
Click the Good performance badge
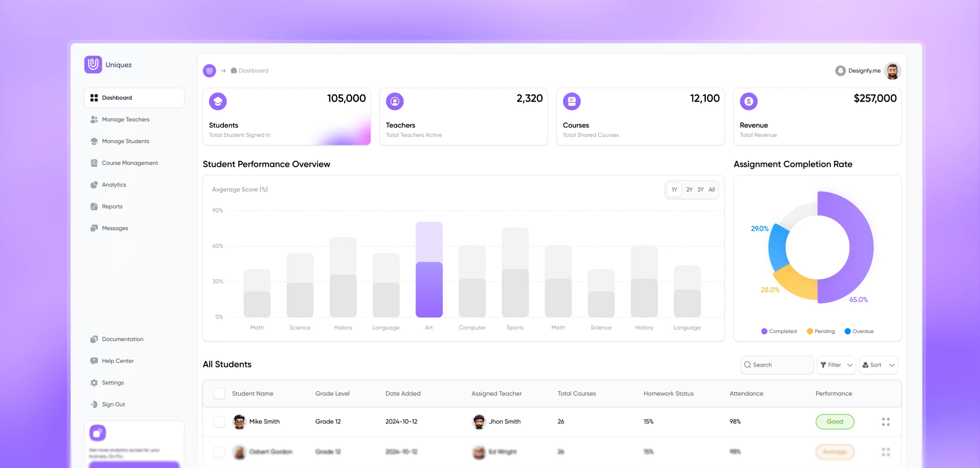[x=835, y=422]
